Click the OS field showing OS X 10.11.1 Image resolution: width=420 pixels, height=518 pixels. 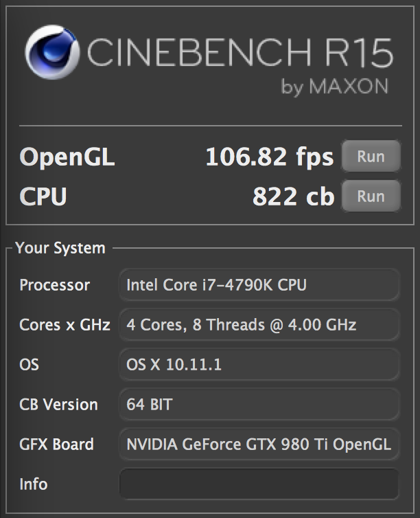(259, 364)
